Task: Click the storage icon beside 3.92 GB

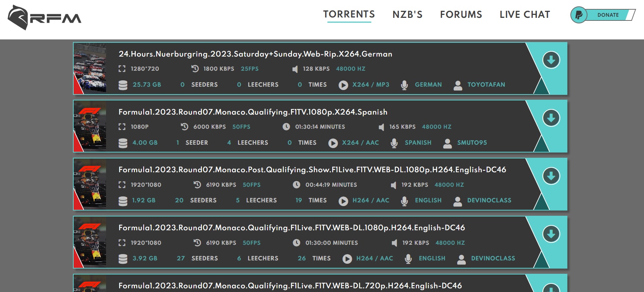Action: tap(123, 259)
